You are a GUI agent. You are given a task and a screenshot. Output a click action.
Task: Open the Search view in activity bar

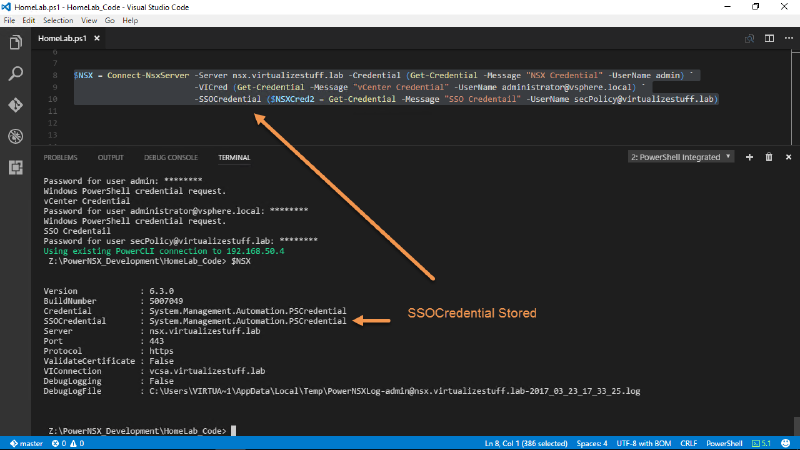click(x=15, y=73)
